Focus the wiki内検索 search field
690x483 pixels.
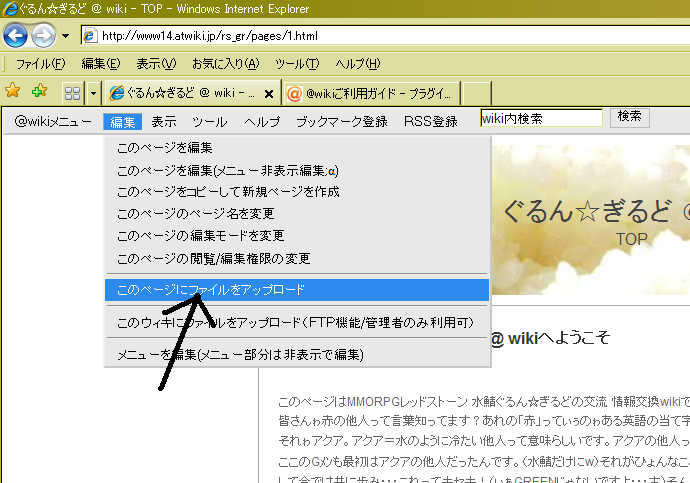(541, 118)
